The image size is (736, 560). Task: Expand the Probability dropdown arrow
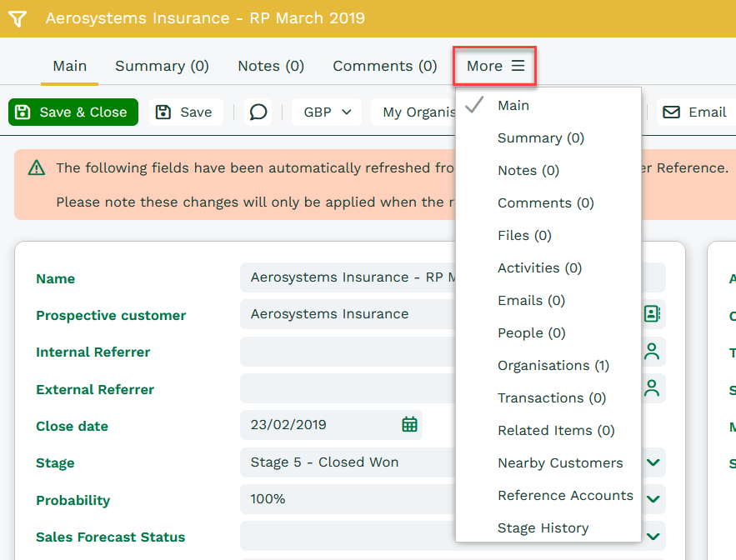click(x=653, y=499)
